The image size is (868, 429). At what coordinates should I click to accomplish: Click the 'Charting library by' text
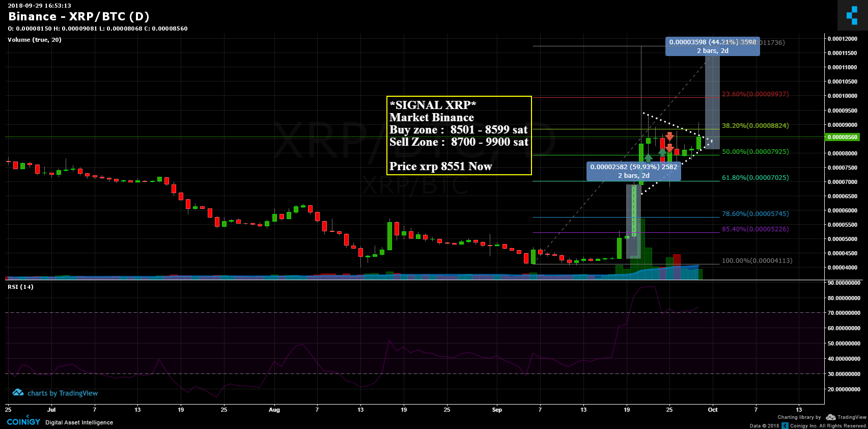click(x=799, y=417)
